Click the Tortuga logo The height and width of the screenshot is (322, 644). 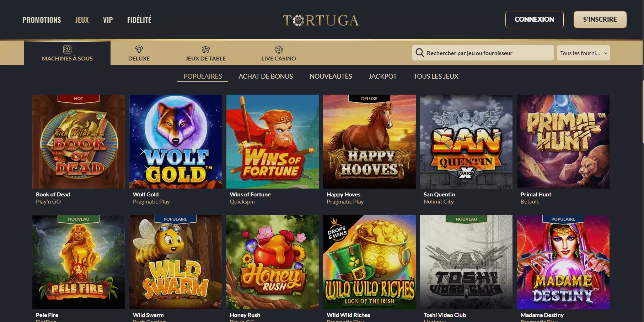click(x=321, y=20)
